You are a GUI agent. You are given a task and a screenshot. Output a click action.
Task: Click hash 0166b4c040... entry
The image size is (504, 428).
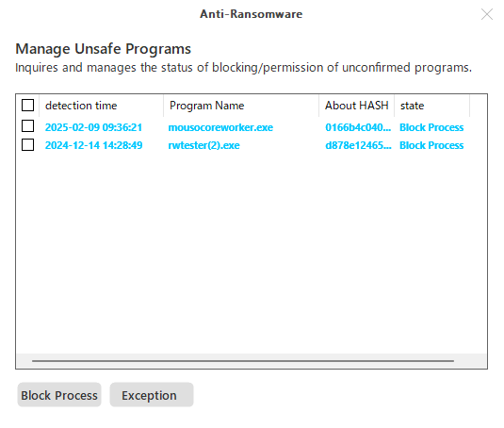coord(358,127)
